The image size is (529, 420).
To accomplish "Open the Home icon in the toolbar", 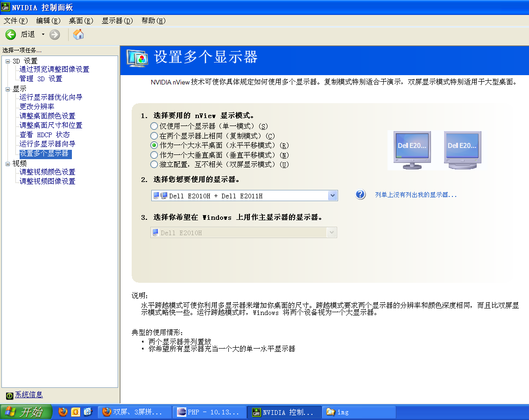I will (78, 35).
